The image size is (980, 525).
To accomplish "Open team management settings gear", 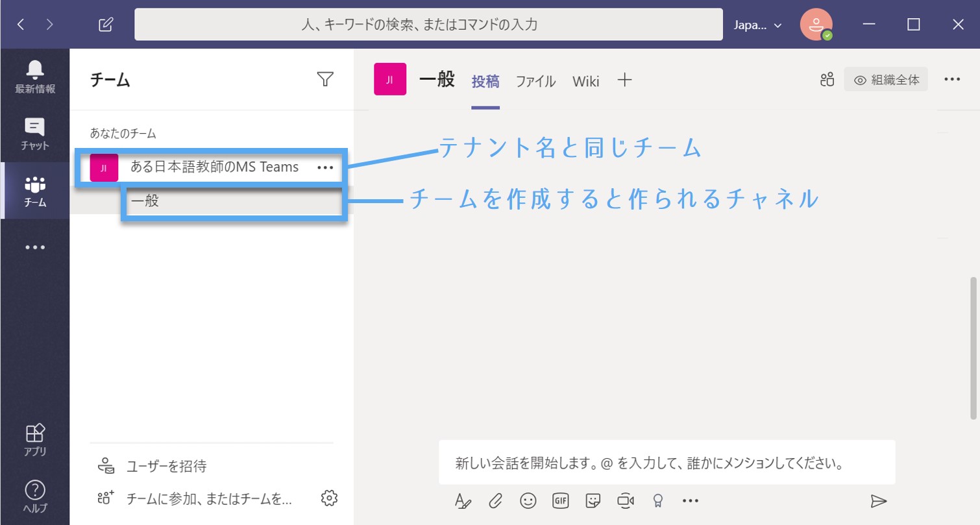I will 330,498.
